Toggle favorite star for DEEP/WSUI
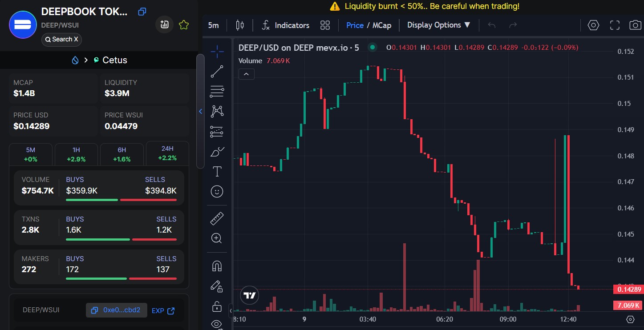Viewport: 644px width, 330px height. 183,25
